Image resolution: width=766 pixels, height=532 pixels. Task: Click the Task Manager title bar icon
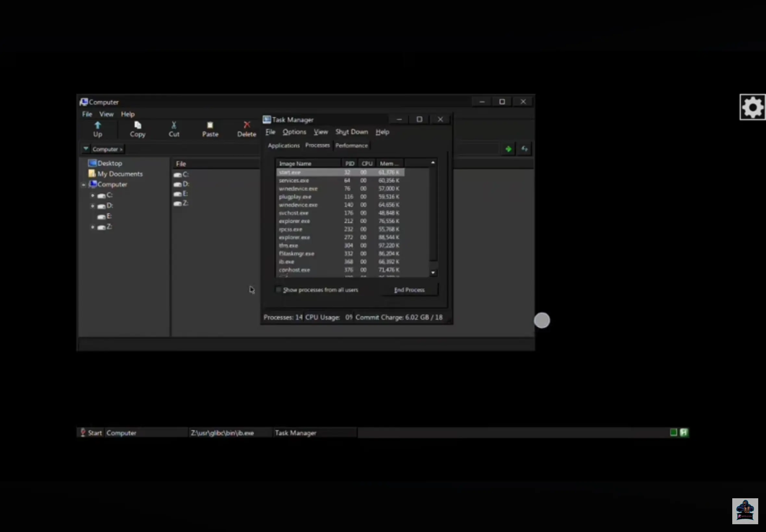266,119
